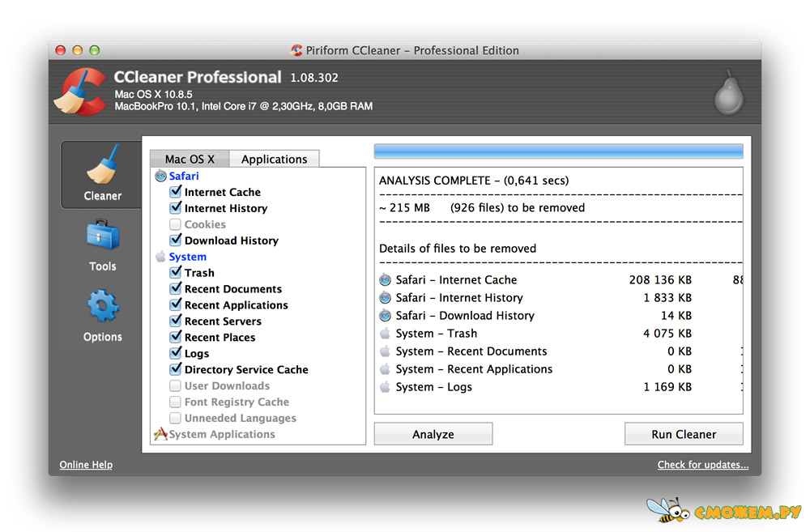Click the Safari compass icon in tree

(160, 177)
